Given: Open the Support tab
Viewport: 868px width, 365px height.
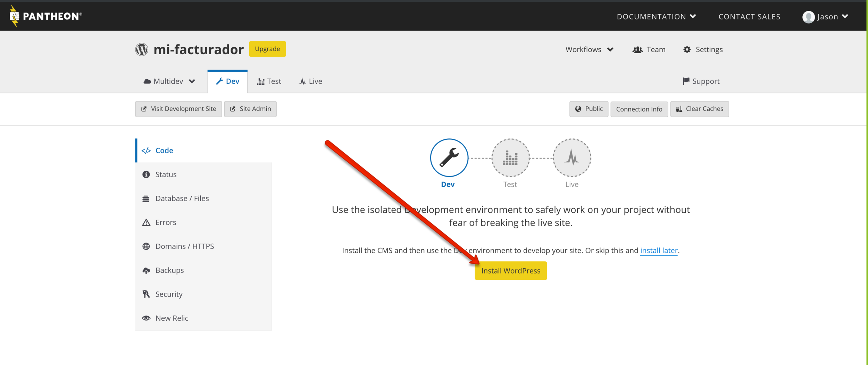Looking at the screenshot, I should pos(701,81).
